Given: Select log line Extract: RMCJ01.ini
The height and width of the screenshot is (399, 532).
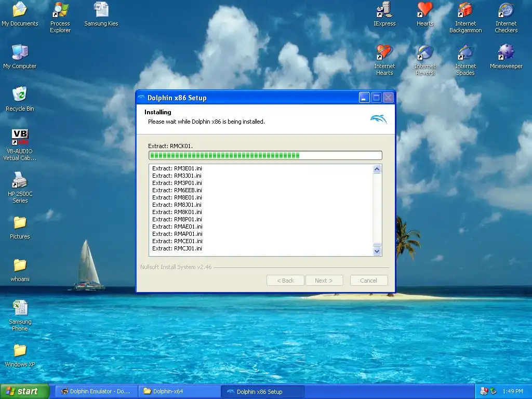Looking at the screenshot, I should point(177,248).
